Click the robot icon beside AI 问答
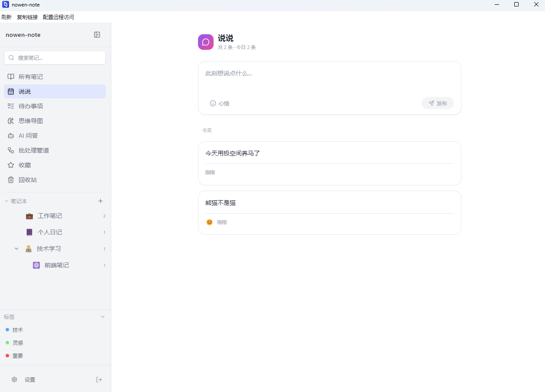 coord(11,136)
